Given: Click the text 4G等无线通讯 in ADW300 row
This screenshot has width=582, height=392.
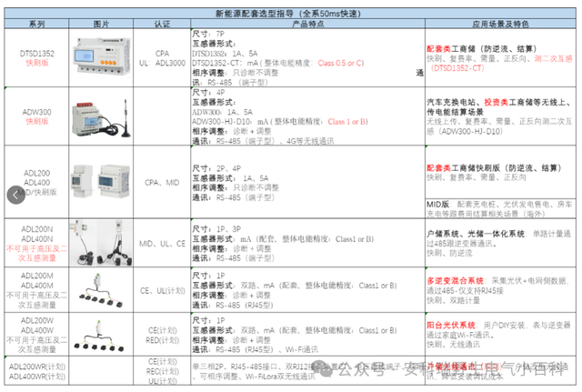Looking at the screenshot, I should [310, 141].
